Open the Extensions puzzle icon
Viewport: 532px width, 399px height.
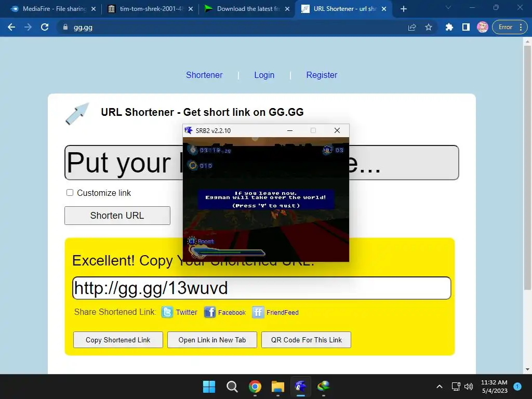click(x=449, y=27)
